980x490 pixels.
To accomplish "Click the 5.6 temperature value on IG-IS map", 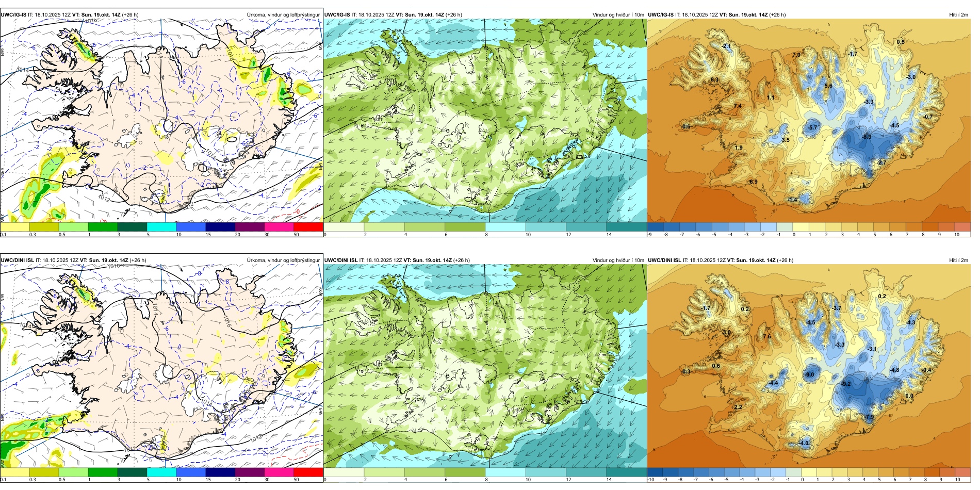I will coord(828,86).
